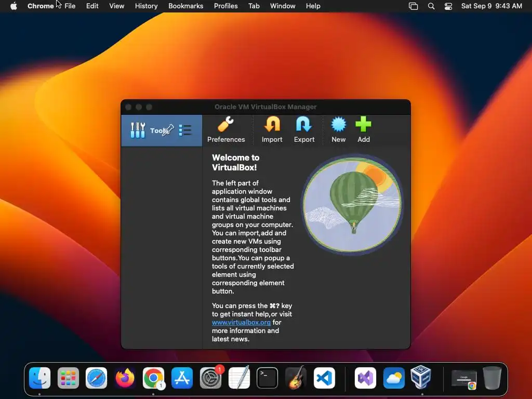The width and height of the screenshot is (532, 399).
Task: Open VirtualBox Preferences from toolbar
Action: [226, 129]
